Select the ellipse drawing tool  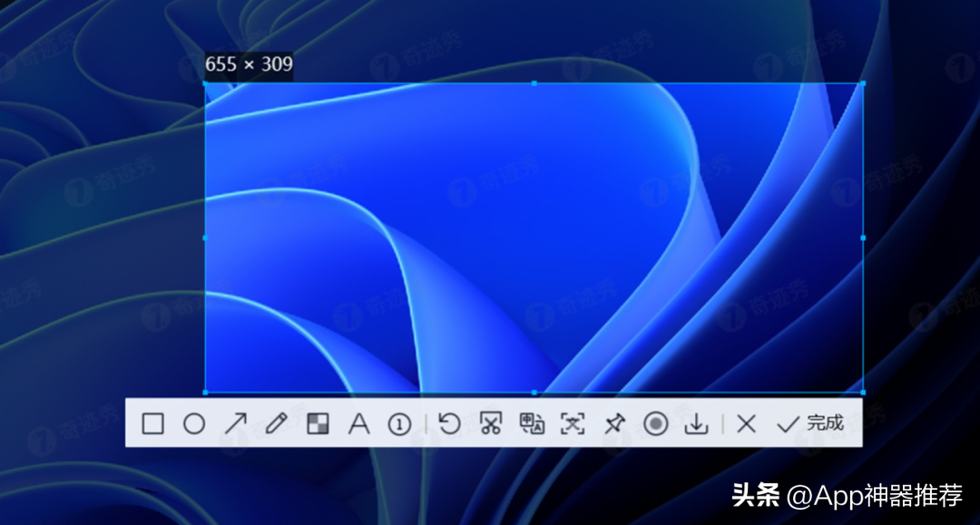194,423
